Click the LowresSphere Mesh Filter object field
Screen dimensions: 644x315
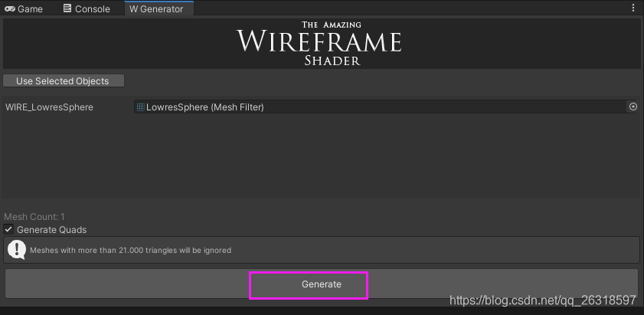(386, 107)
